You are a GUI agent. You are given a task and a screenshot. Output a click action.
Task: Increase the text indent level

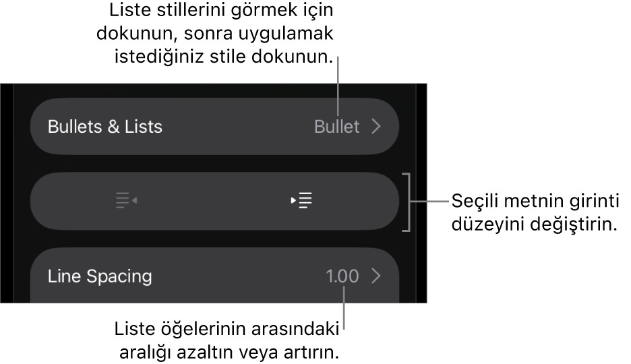pyautogui.click(x=301, y=201)
